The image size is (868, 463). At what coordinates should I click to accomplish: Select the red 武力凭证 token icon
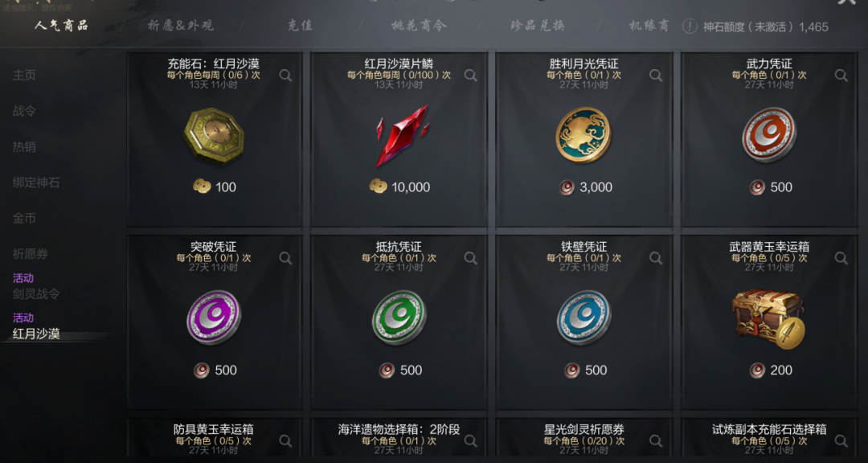[769, 136]
